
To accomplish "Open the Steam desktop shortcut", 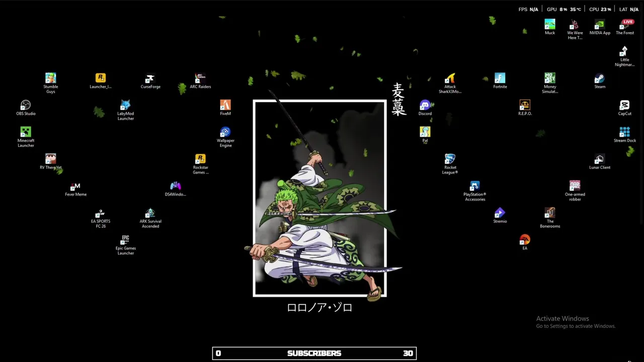I will tap(600, 80).
